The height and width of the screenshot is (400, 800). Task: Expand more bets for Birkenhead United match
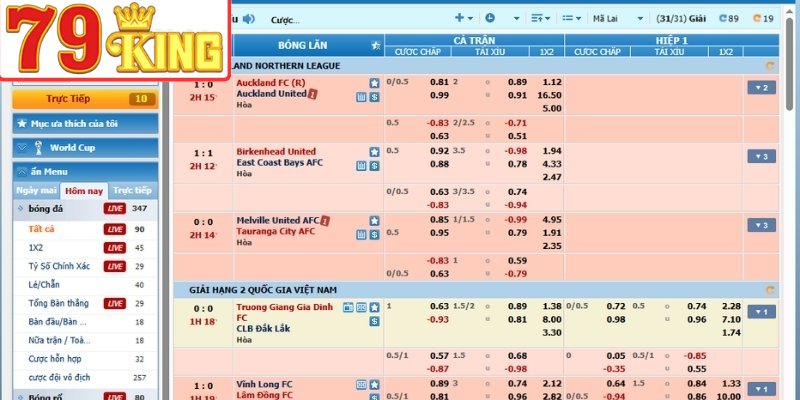[x=761, y=157]
